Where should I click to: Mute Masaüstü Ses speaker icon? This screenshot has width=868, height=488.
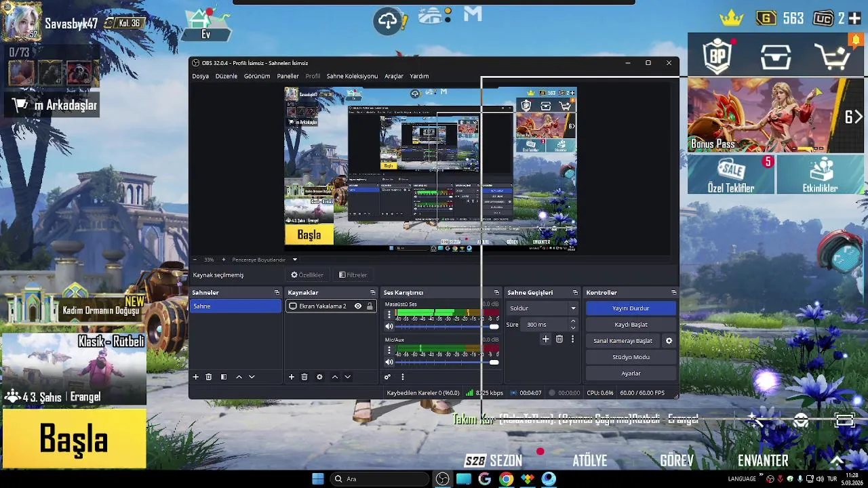[389, 327]
